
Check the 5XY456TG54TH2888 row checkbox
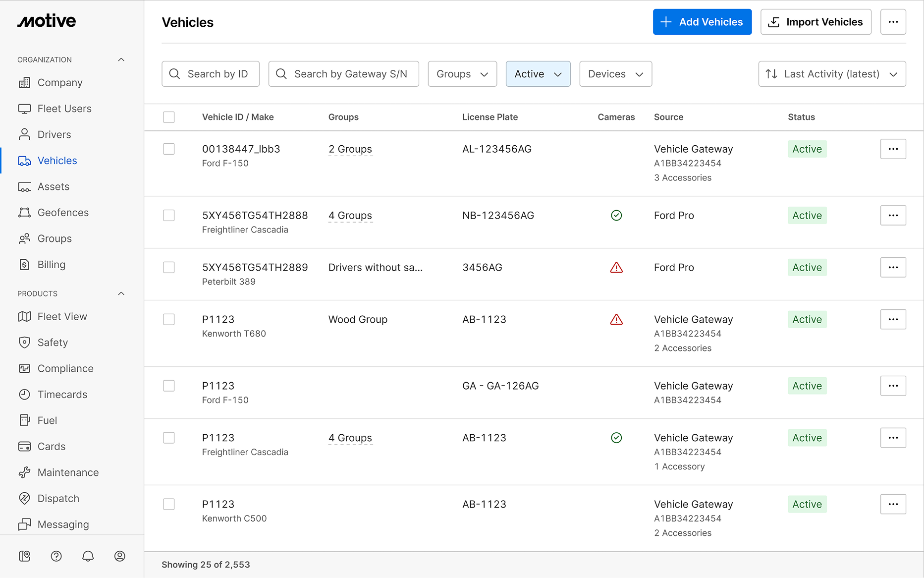click(x=169, y=215)
